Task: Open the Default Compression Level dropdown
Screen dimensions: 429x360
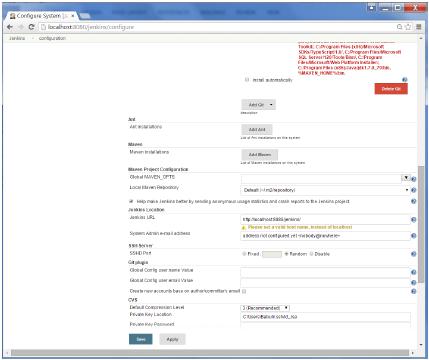Action: click(265, 308)
